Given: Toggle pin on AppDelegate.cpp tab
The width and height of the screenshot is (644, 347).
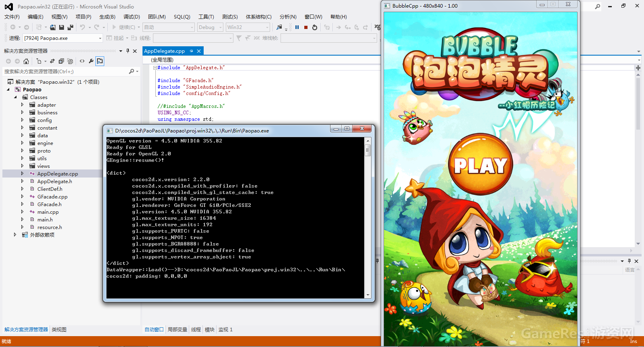Looking at the screenshot, I should [191, 51].
